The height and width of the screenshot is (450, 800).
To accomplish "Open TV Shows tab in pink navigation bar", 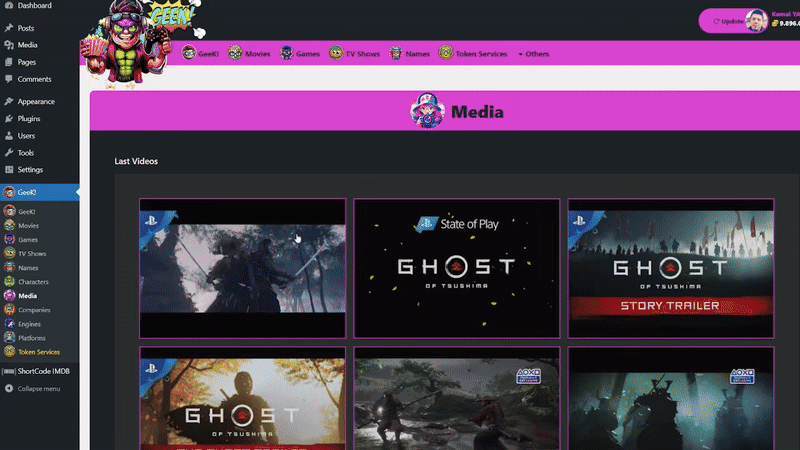I will point(354,53).
